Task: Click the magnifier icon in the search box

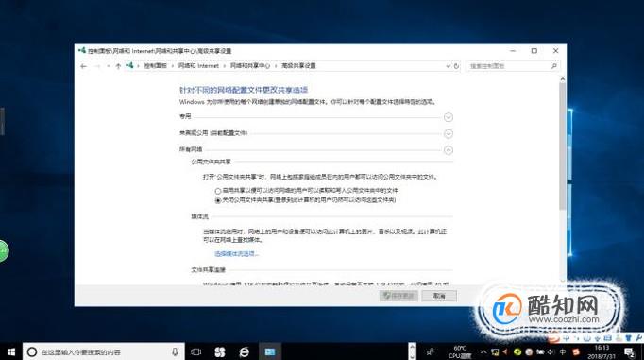Action: pyautogui.click(x=553, y=66)
